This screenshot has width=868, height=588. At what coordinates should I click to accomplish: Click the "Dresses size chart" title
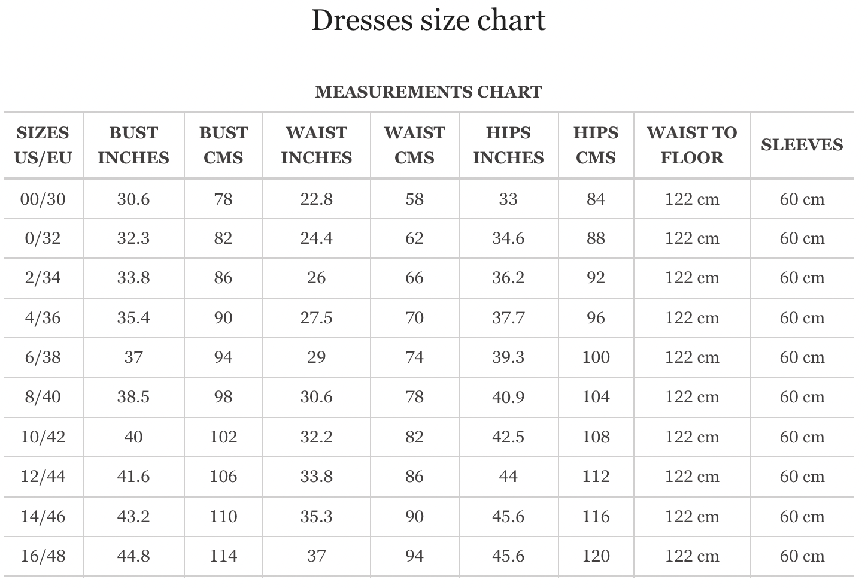click(428, 20)
